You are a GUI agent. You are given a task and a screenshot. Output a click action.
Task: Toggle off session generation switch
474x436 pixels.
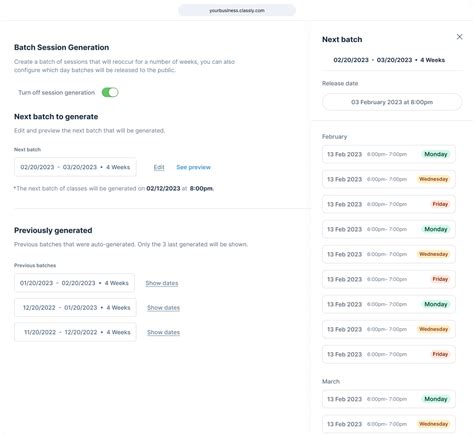click(x=110, y=92)
